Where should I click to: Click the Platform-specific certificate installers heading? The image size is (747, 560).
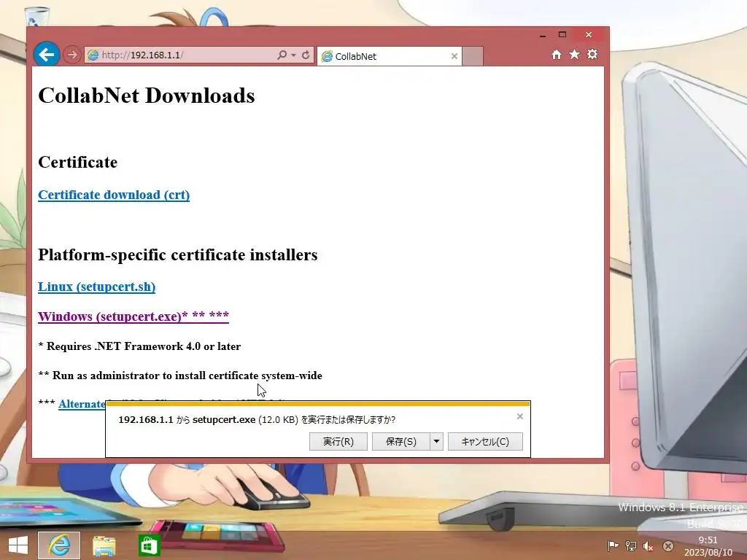[x=178, y=254]
